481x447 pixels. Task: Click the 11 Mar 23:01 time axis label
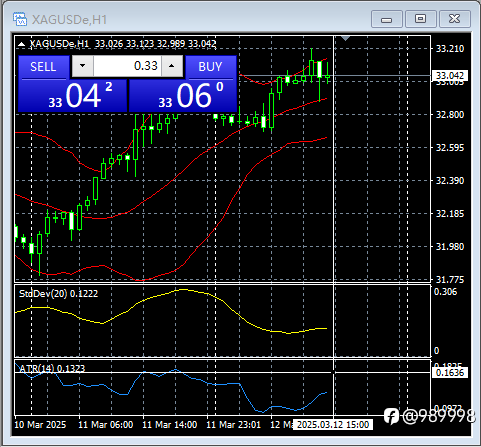click(x=234, y=425)
